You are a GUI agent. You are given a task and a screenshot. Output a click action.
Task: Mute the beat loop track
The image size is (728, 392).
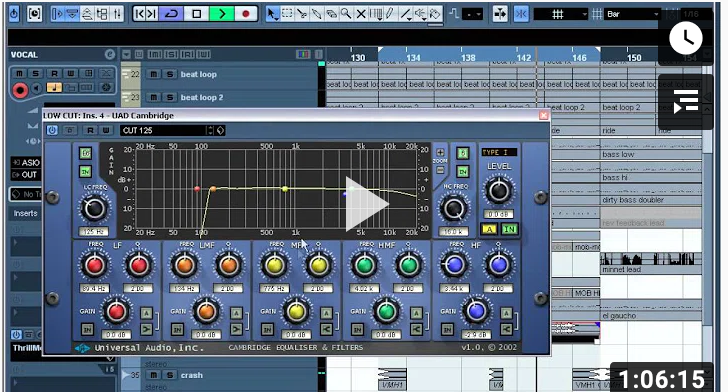154,74
